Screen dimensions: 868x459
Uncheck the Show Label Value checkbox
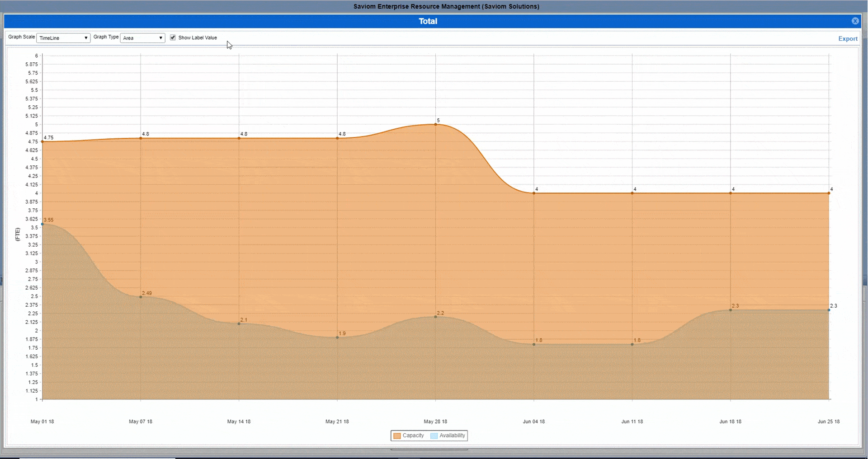click(173, 37)
